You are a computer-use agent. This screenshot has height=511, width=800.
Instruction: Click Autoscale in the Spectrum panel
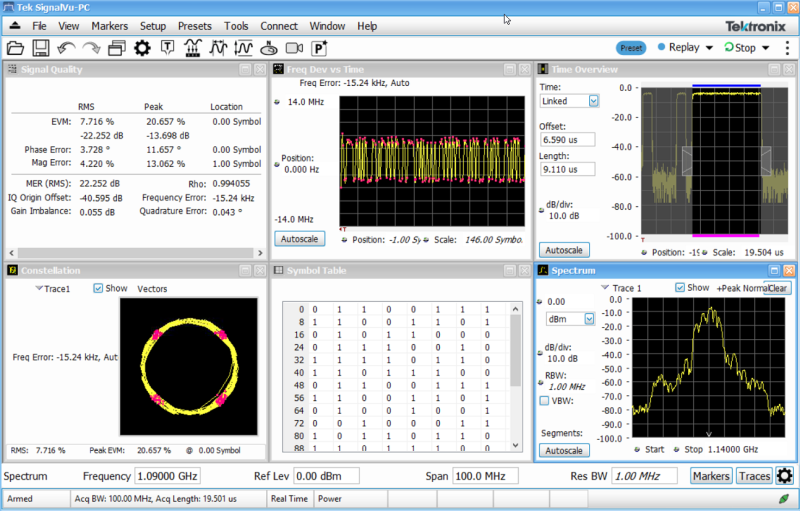coord(564,450)
